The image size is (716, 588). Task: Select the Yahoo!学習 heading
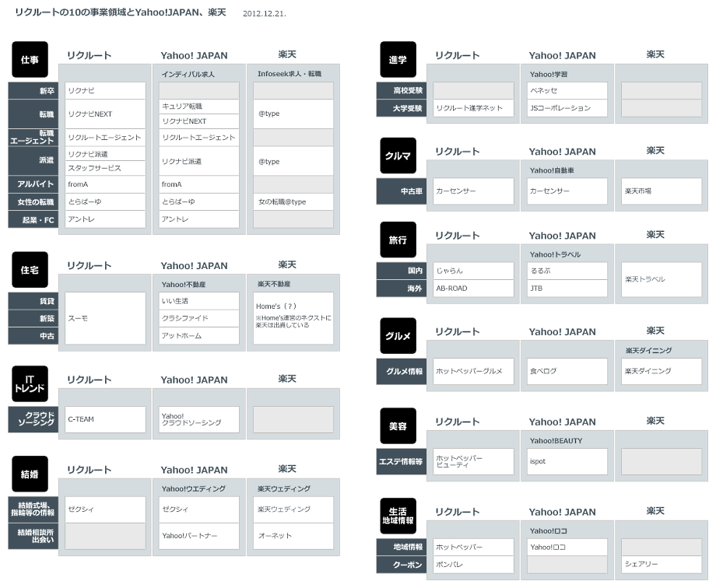pos(549,74)
